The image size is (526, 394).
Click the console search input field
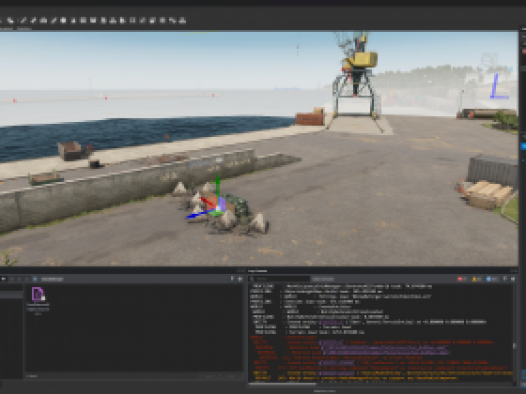[279, 279]
